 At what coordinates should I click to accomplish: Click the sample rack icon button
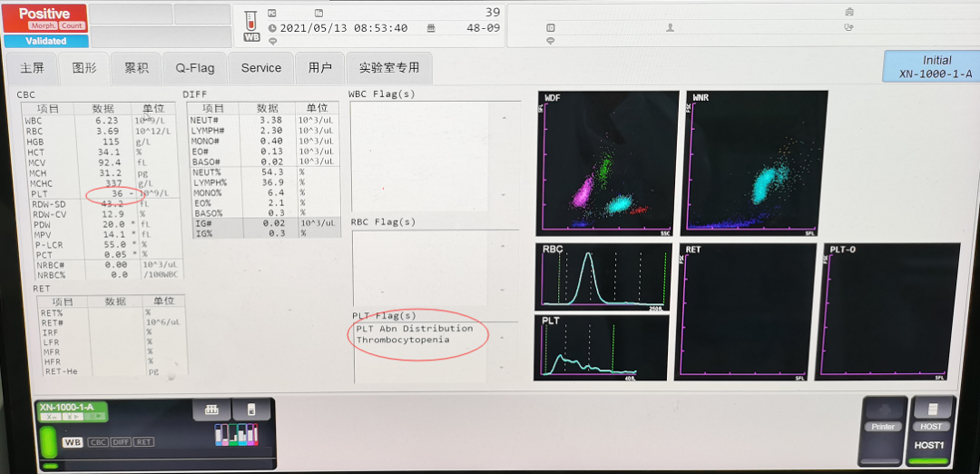click(x=211, y=410)
